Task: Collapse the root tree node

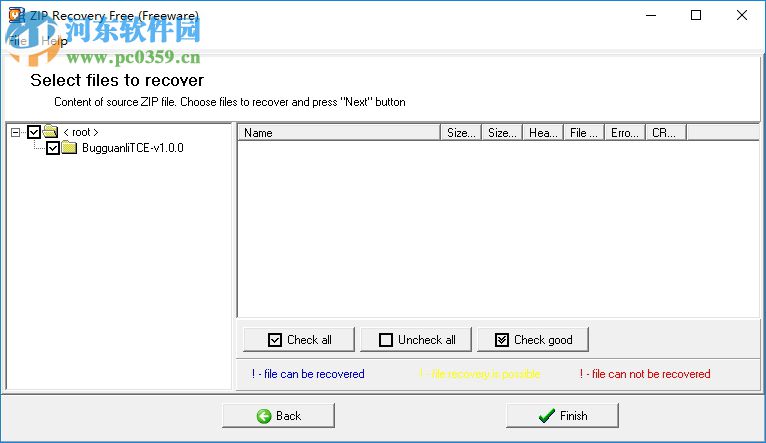Action: (x=16, y=132)
